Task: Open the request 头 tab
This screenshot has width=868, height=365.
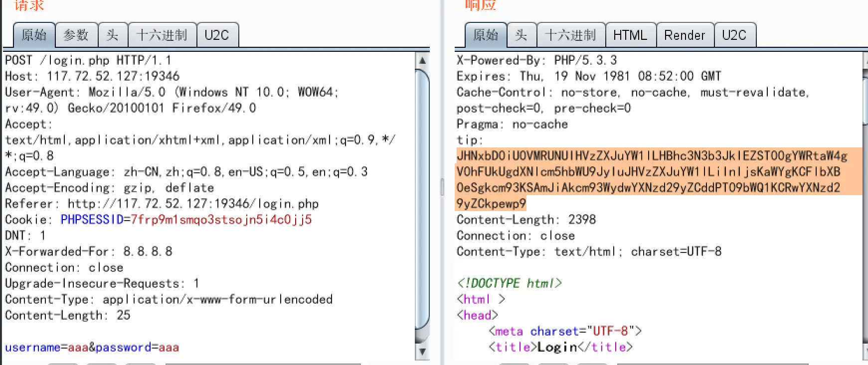Action: (x=113, y=35)
